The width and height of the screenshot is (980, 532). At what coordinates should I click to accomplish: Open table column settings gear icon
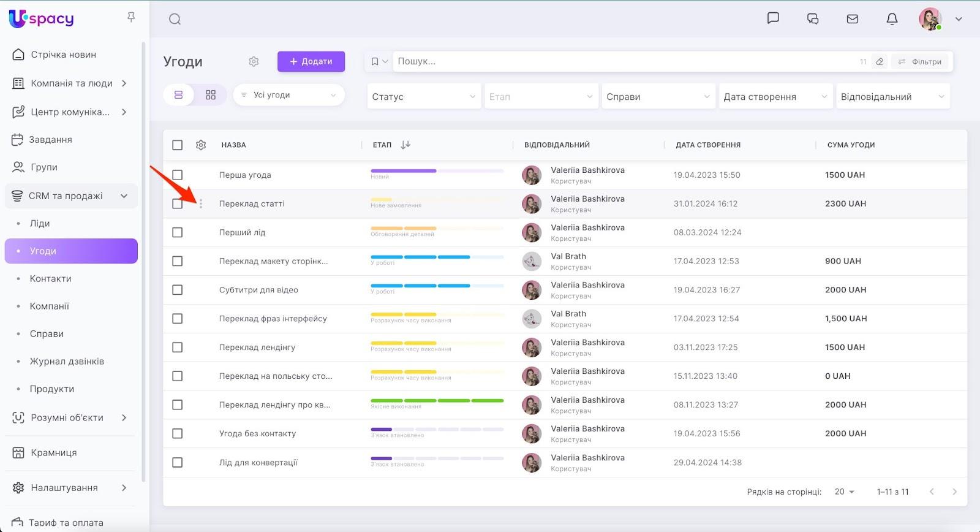pyautogui.click(x=201, y=145)
